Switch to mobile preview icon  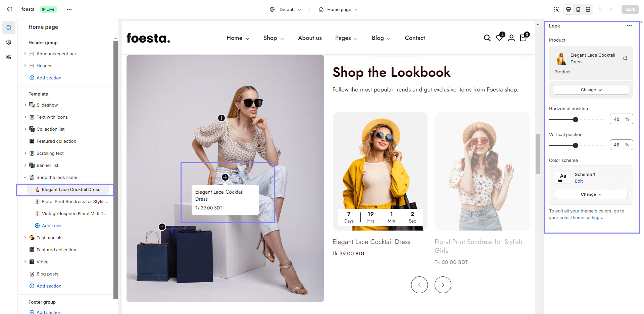pos(578,9)
